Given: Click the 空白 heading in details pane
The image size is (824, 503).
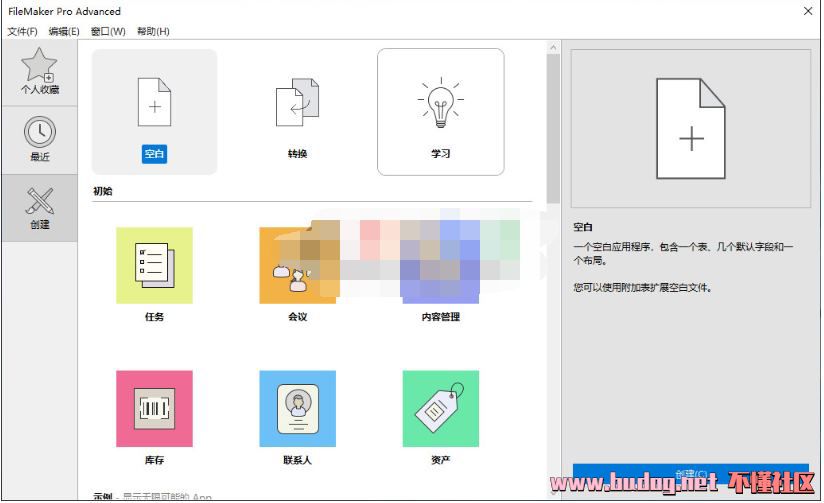Looking at the screenshot, I should [x=583, y=227].
